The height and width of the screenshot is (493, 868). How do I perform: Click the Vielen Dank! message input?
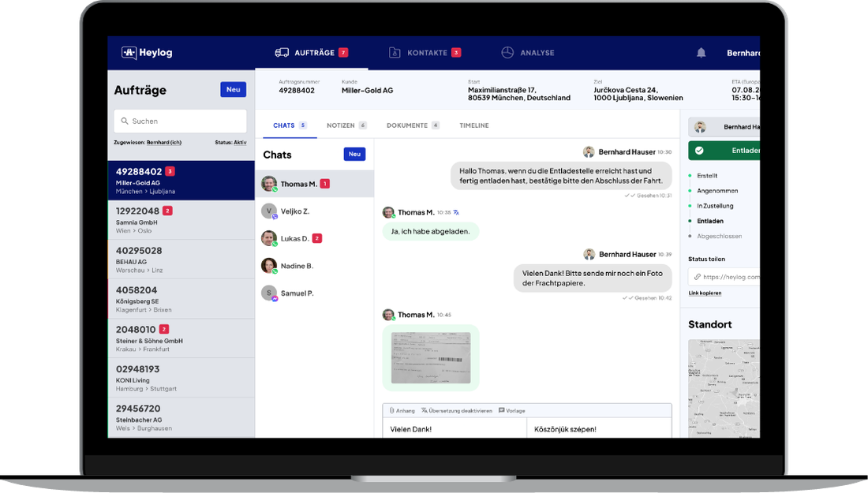pos(455,429)
